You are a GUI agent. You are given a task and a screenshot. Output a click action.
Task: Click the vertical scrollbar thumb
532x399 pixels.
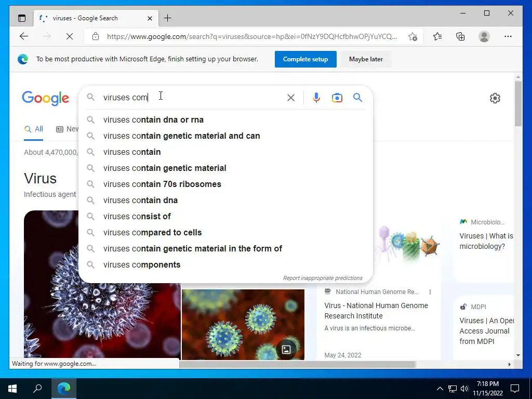point(518,103)
